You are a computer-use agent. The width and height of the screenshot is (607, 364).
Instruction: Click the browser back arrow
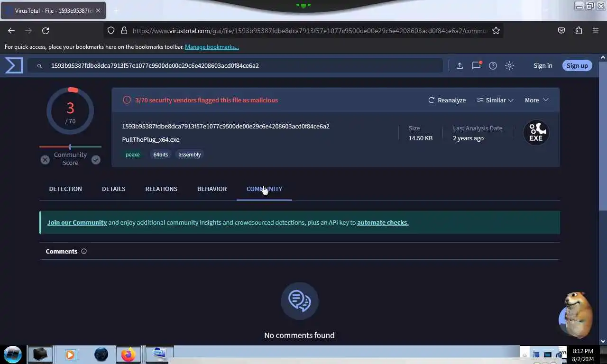(x=11, y=30)
